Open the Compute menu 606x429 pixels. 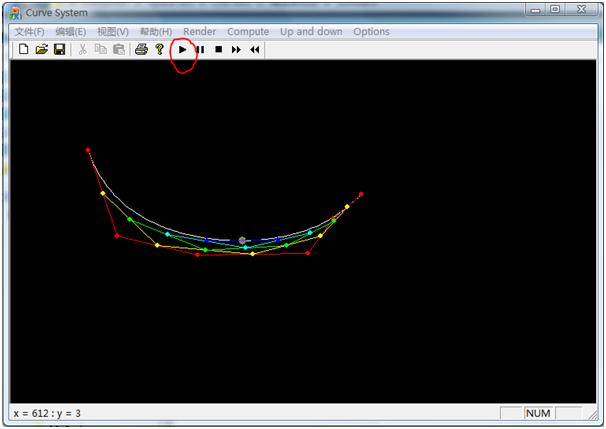[x=248, y=32]
